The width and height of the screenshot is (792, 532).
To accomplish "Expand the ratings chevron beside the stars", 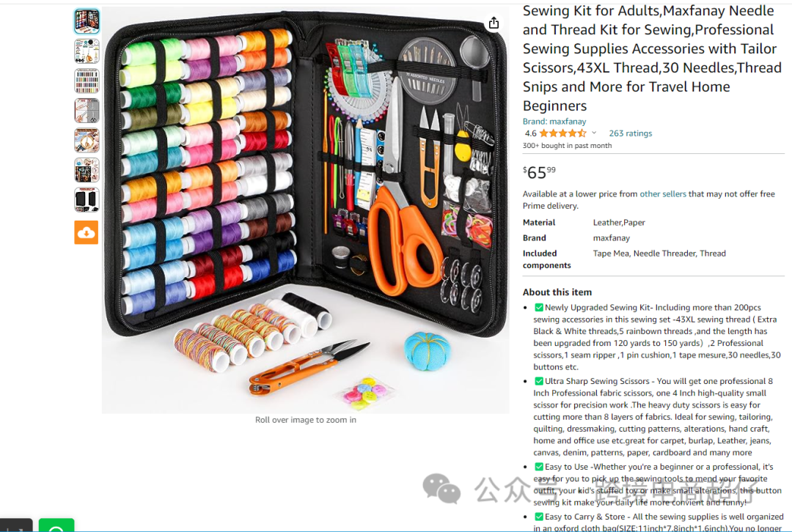I will click(594, 133).
